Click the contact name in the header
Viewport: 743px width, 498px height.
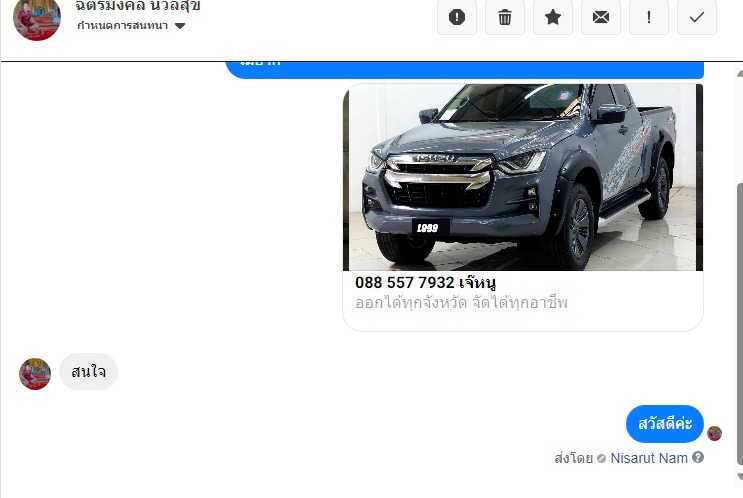pos(138,6)
